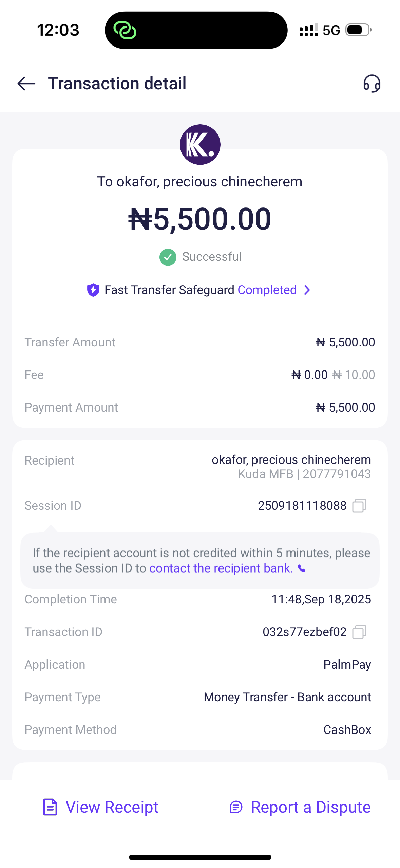Image resolution: width=400 pixels, height=868 pixels.
Task: Open customer support headset icon
Action: 372,84
